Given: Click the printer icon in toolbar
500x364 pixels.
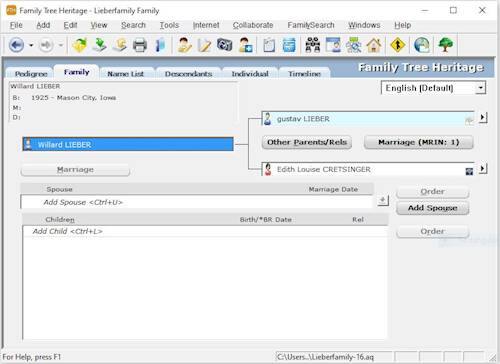Looking at the screenshot, I should 140,45.
